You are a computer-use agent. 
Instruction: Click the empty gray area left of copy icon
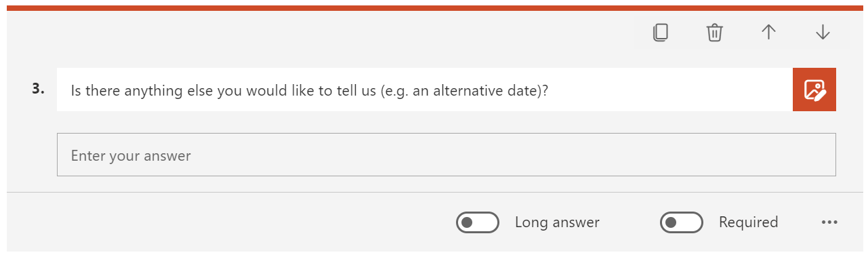point(325,33)
